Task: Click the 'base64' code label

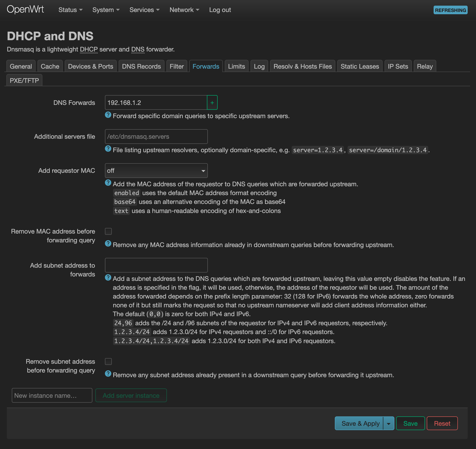Action: point(125,202)
